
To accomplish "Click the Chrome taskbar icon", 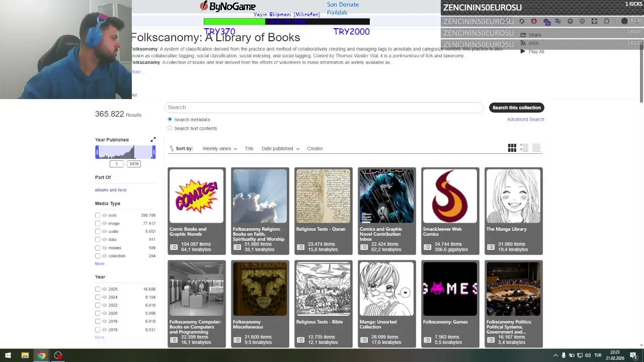I will click(42, 355).
